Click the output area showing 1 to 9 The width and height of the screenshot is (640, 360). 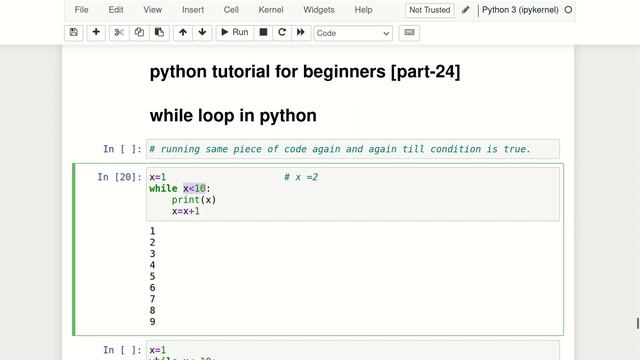pyautogui.click(x=353, y=276)
